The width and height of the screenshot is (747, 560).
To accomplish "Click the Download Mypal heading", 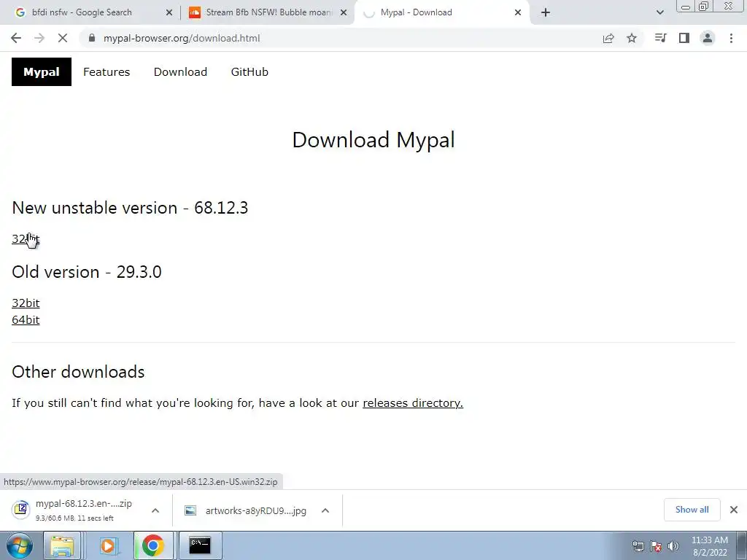I will [x=373, y=140].
